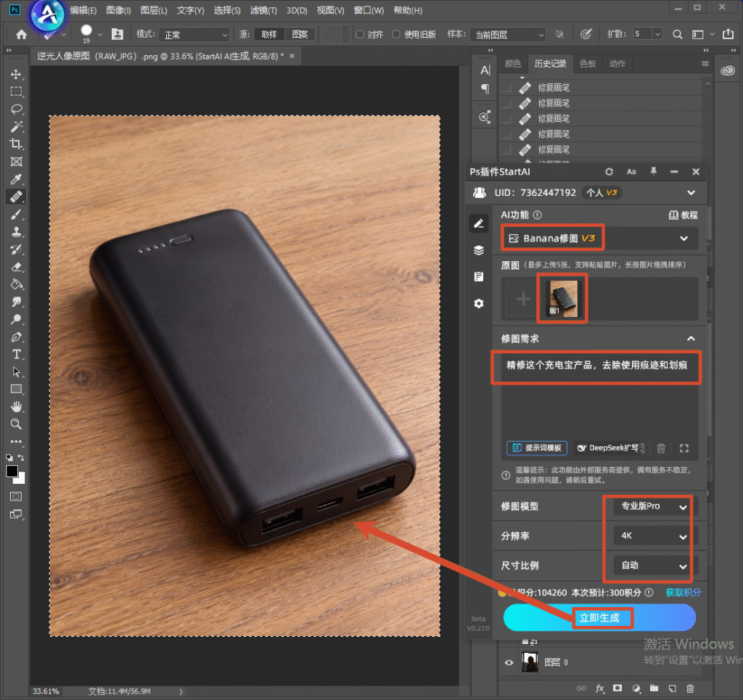Open the 滤镜(T) menu

point(263,10)
